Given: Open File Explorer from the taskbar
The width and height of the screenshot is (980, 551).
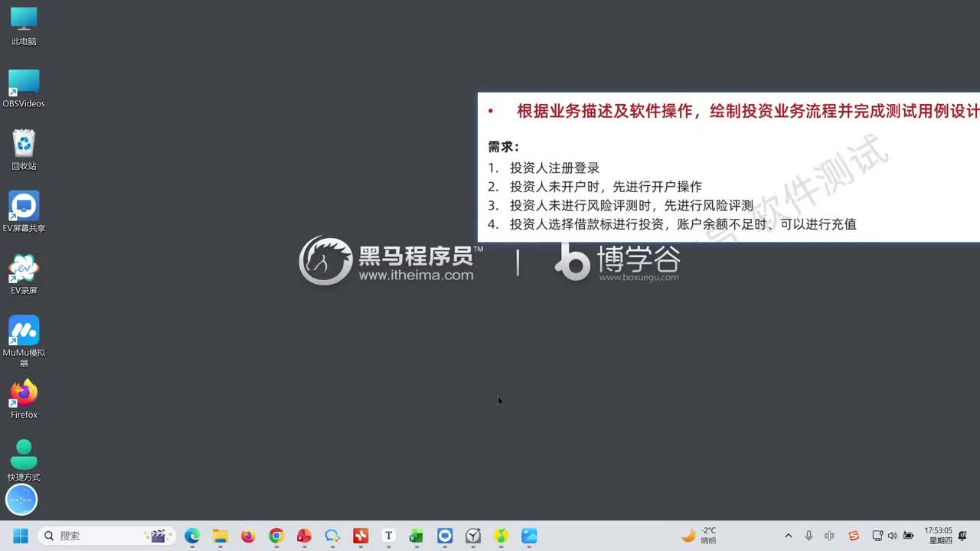Looking at the screenshot, I should click(220, 536).
